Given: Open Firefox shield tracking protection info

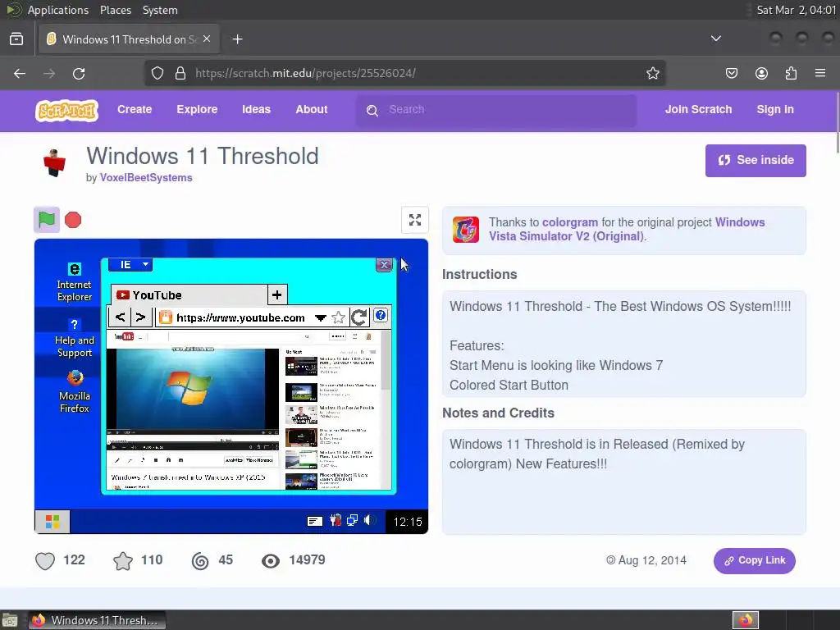Looking at the screenshot, I should (x=157, y=73).
